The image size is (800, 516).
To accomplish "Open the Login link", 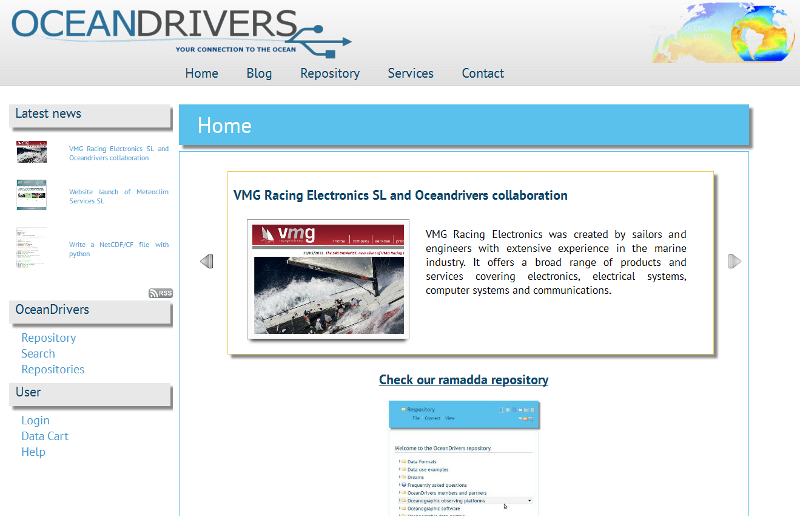I will click(35, 421).
